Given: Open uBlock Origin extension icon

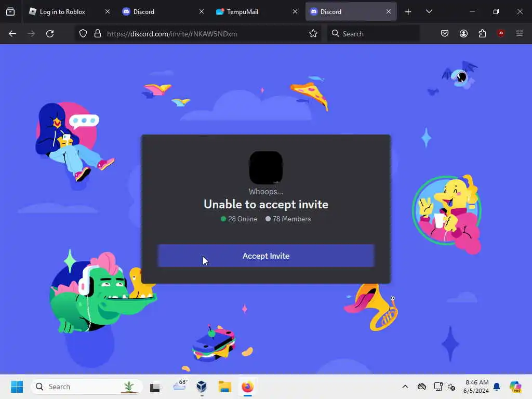Looking at the screenshot, I should pos(500,33).
